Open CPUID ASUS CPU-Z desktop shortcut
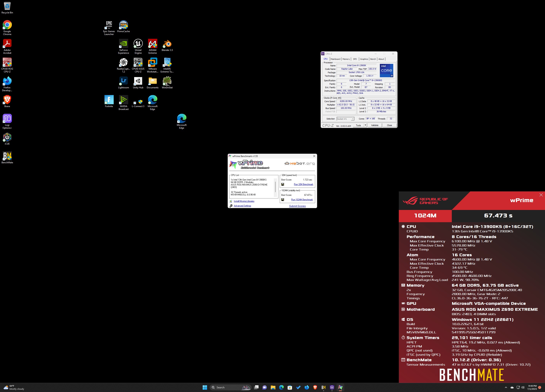The width and height of the screenshot is (545, 392). (138, 65)
